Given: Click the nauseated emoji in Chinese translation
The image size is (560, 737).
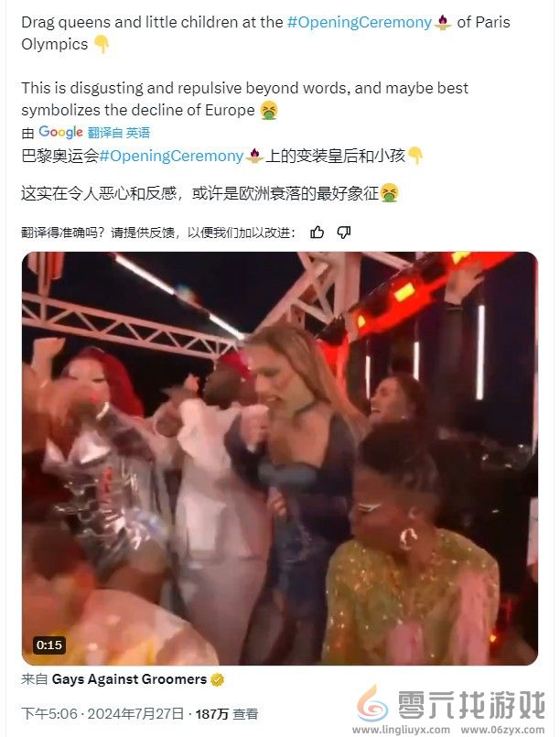Looking at the screenshot, I should tap(390, 193).
